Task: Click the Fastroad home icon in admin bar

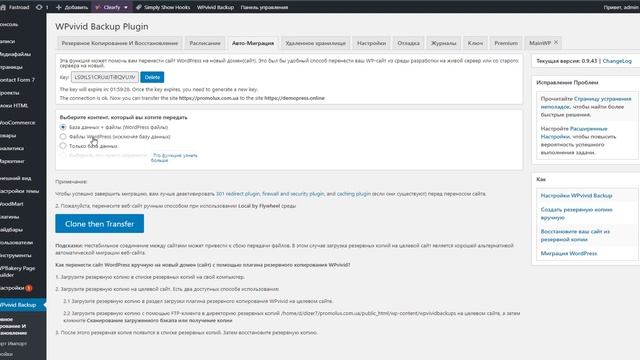Action: point(3,7)
